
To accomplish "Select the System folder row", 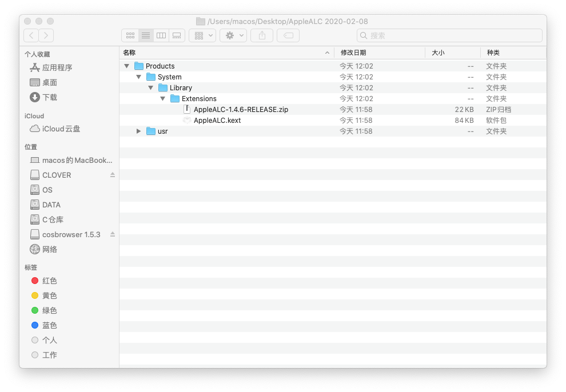I will pyautogui.click(x=333, y=77).
